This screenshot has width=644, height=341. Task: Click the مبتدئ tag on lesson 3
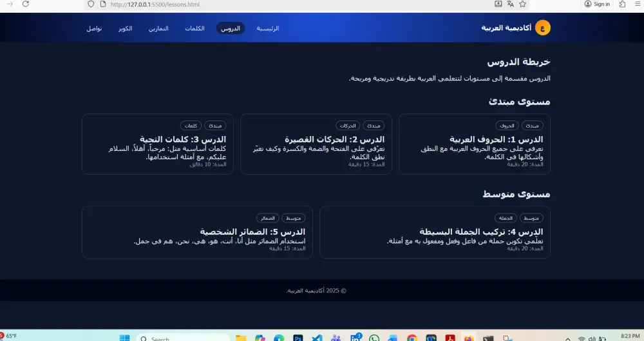click(215, 126)
